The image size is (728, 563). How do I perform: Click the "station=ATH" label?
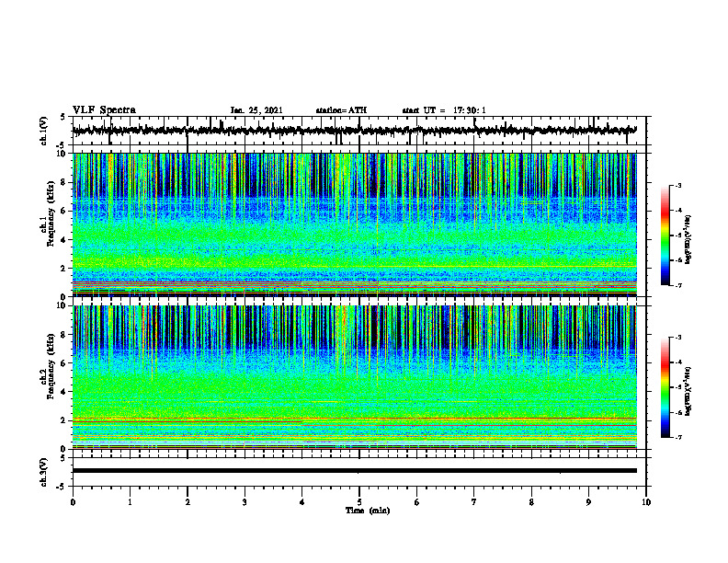click(341, 110)
